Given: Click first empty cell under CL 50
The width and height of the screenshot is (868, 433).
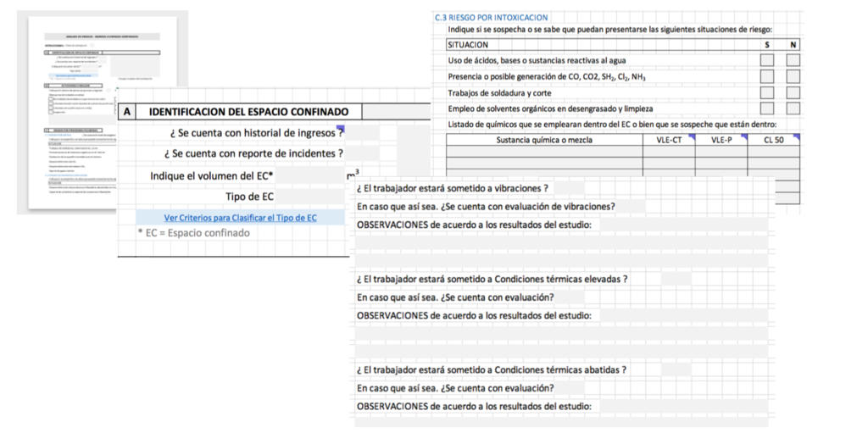Looking at the screenshot, I should [774, 152].
